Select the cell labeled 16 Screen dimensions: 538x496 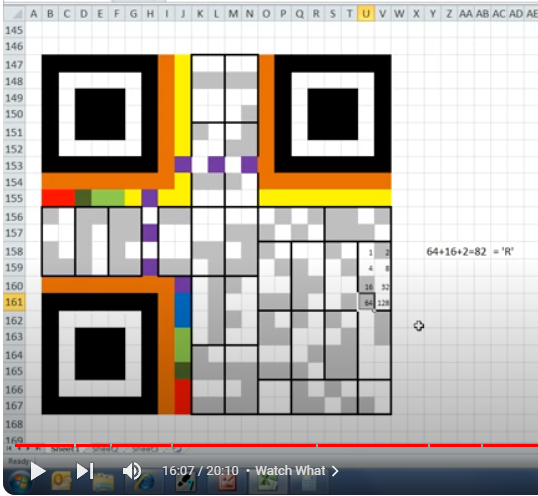coord(366,286)
